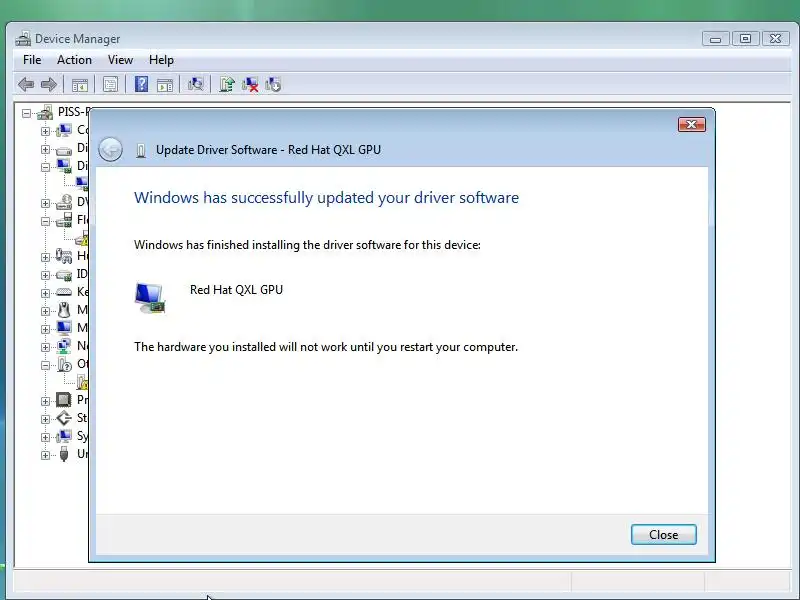Select the Display adapters category icon
800x600 pixels.
click(x=64, y=166)
